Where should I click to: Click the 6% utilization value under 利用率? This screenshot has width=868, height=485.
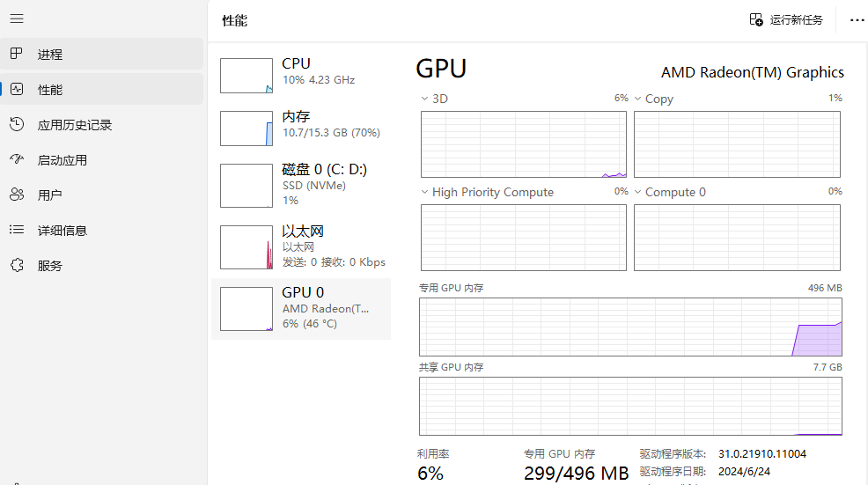click(x=430, y=474)
